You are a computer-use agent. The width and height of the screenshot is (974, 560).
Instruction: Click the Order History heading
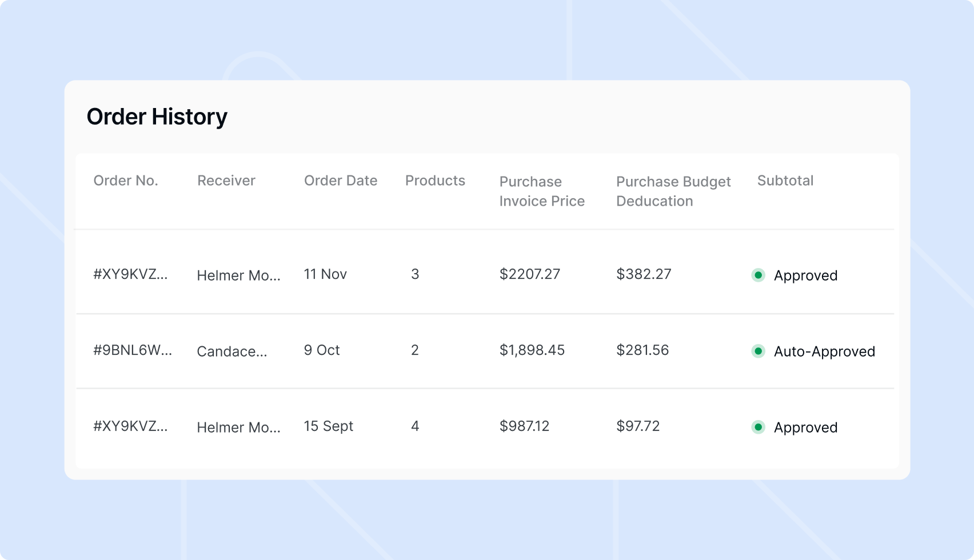point(157,117)
